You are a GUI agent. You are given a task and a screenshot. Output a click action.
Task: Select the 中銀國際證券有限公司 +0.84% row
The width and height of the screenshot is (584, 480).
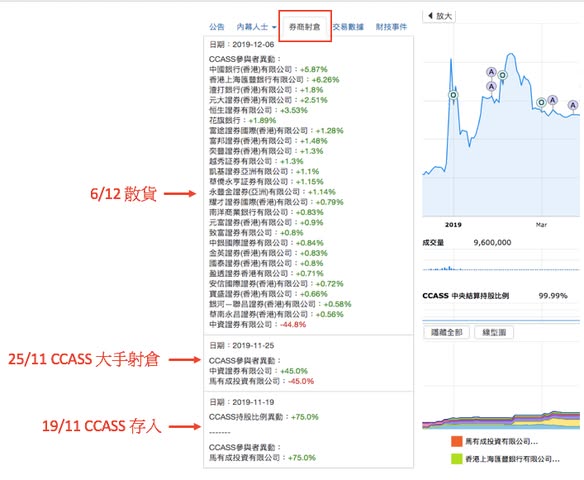coord(266,243)
